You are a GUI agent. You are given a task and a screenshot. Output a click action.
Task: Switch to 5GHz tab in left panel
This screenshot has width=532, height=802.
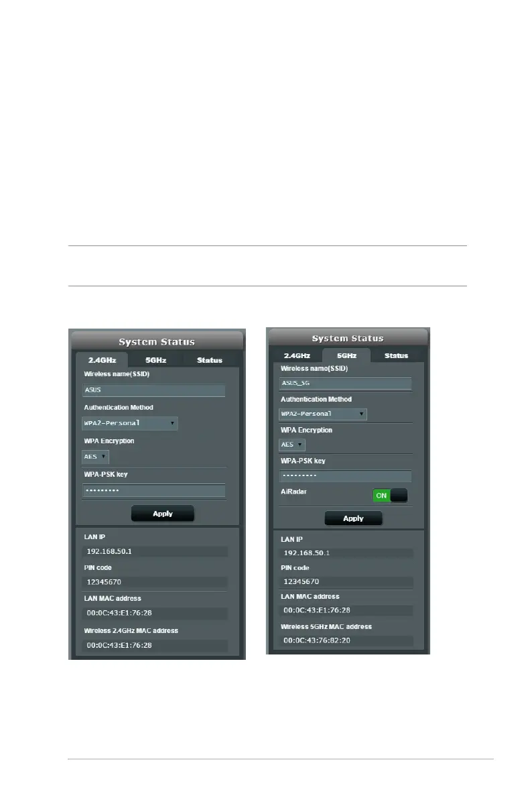point(156,360)
